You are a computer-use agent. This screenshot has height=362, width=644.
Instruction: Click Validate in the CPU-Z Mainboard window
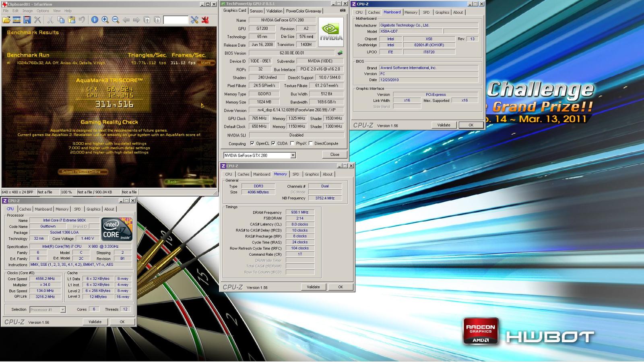coord(444,125)
